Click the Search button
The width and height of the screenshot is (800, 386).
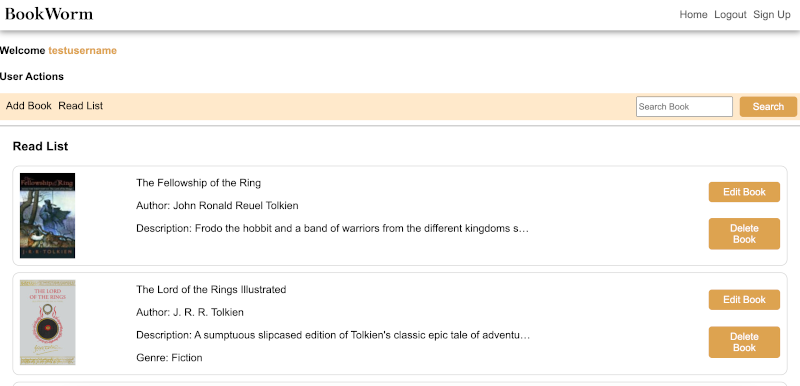(768, 107)
